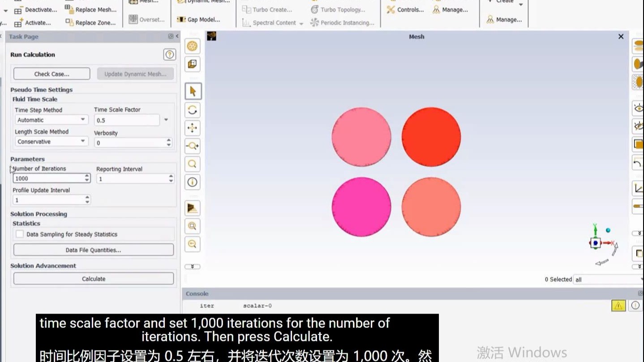The width and height of the screenshot is (644, 362).
Task: Click the fit-to-window mesh icon
Action: click(x=193, y=46)
